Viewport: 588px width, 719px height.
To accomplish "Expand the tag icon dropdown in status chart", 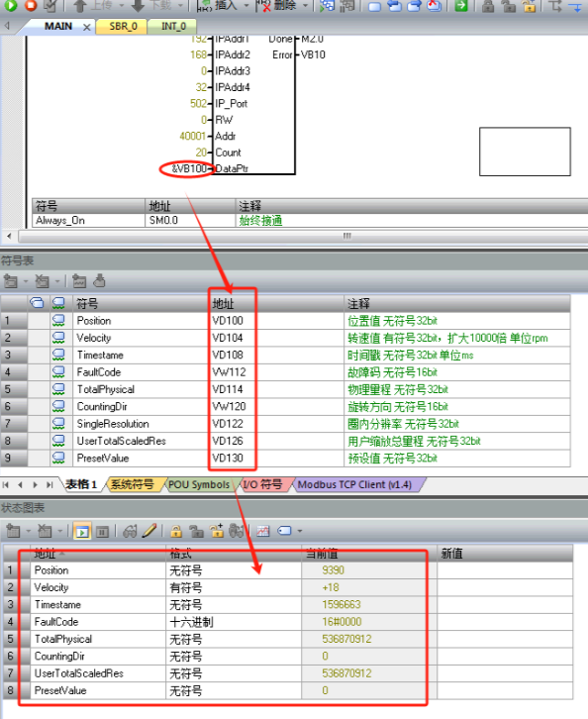I will coord(300,531).
